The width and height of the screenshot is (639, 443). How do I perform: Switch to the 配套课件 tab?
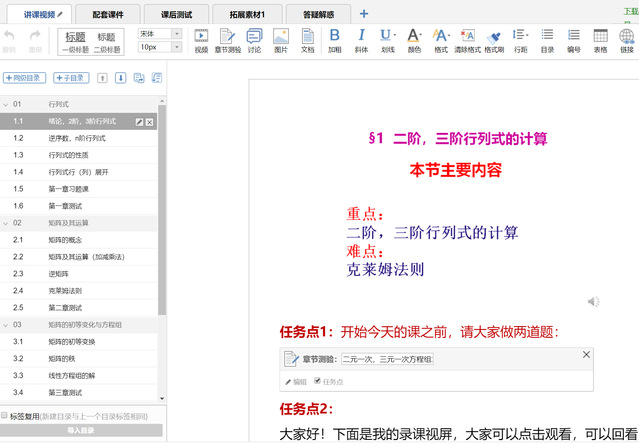coord(108,15)
